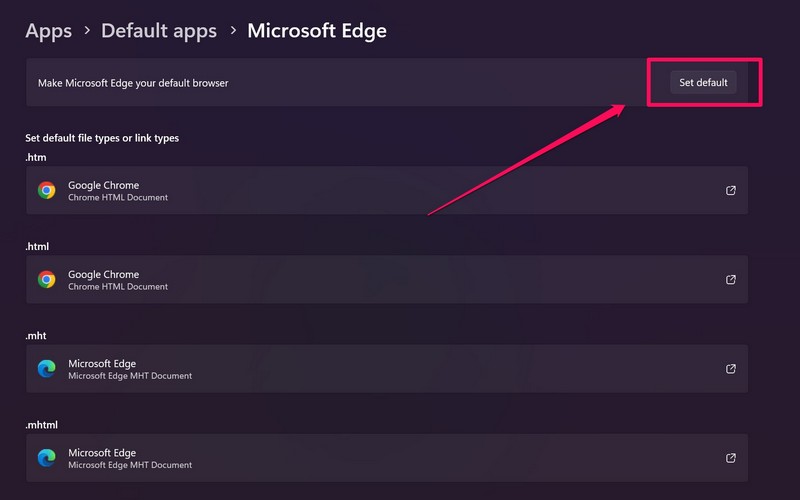Open the external link icon for .mht
Screen dimensions: 800x500
[x=731, y=369]
